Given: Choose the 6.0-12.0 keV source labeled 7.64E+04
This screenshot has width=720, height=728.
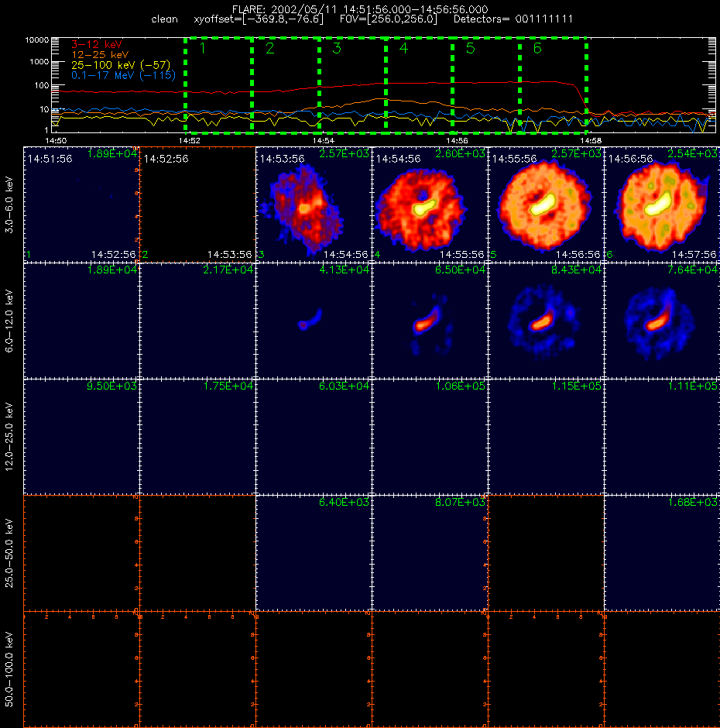Looking at the screenshot, I should [x=658, y=318].
